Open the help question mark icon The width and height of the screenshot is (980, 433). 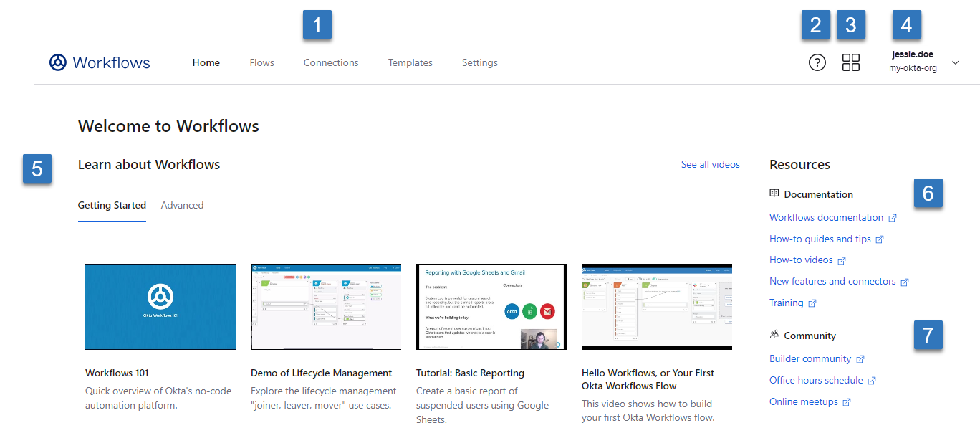click(817, 62)
